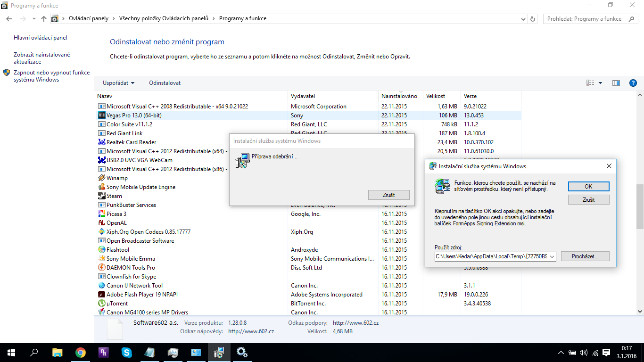This screenshot has width=644, height=362.
Task: Click the Xiph.Org Open Codecs icon
Action: point(101,232)
